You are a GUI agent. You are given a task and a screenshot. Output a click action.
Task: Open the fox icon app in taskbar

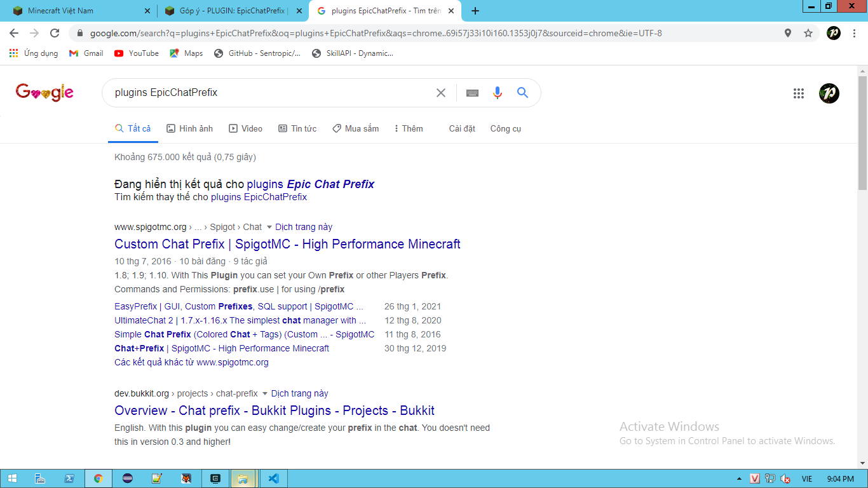pos(186,479)
